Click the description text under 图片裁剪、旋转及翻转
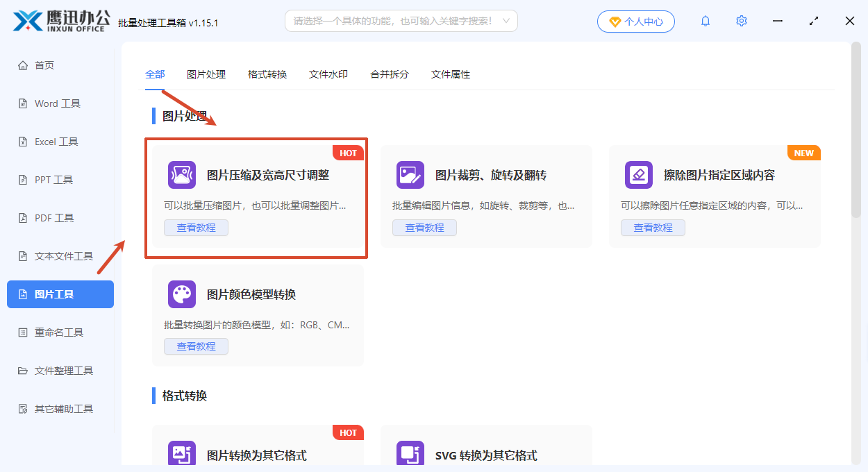The height and width of the screenshot is (472, 868). pos(484,206)
